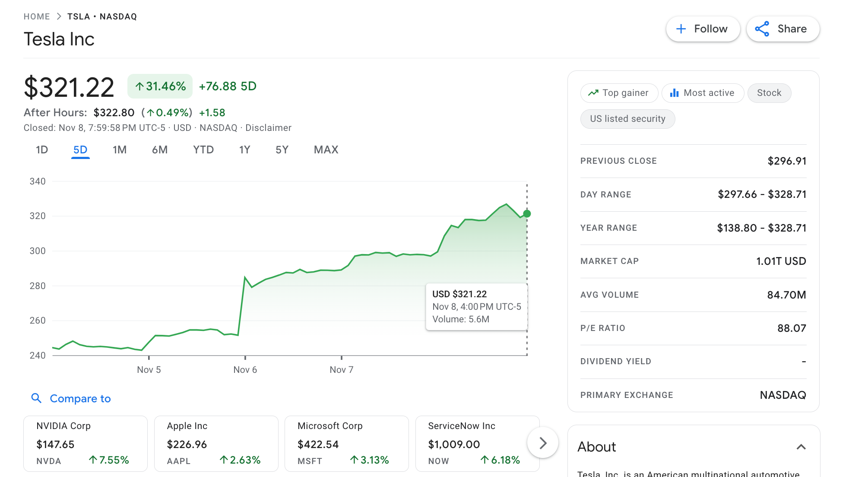Show the YTD price chart
Screen dimensions: 868x477
tap(203, 150)
